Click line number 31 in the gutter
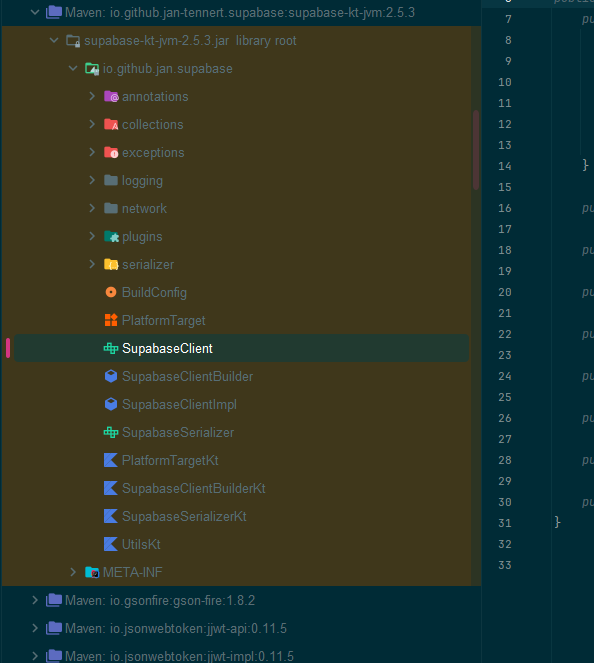The image size is (594, 663). tap(505, 523)
